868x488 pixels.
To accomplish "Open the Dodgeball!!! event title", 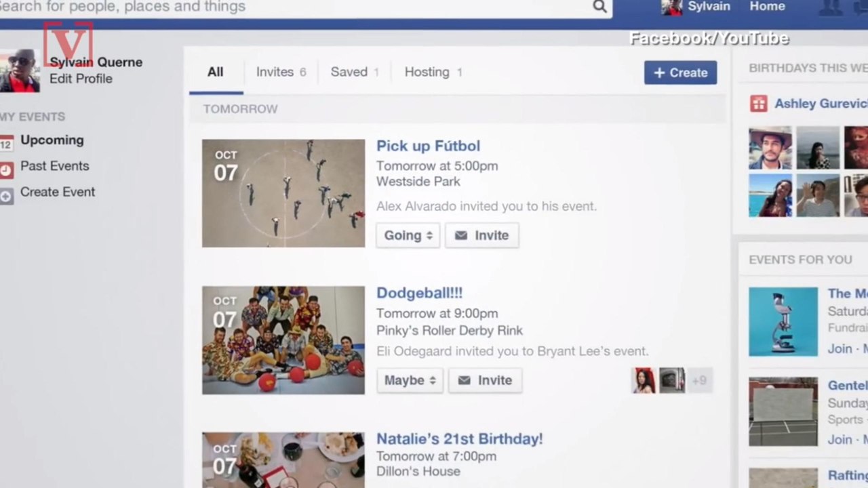I will click(x=419, y=293).
